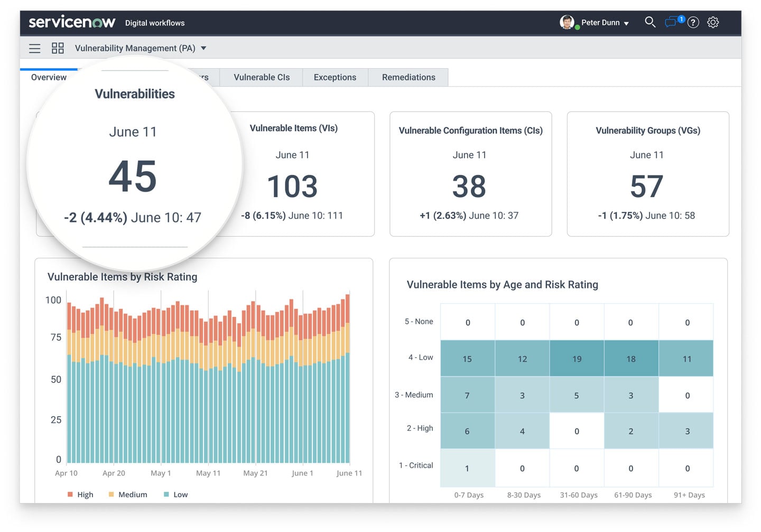This screenshot has height=532, width=761.
Task: Toggle the Medium series in legend
Action: 127,494
